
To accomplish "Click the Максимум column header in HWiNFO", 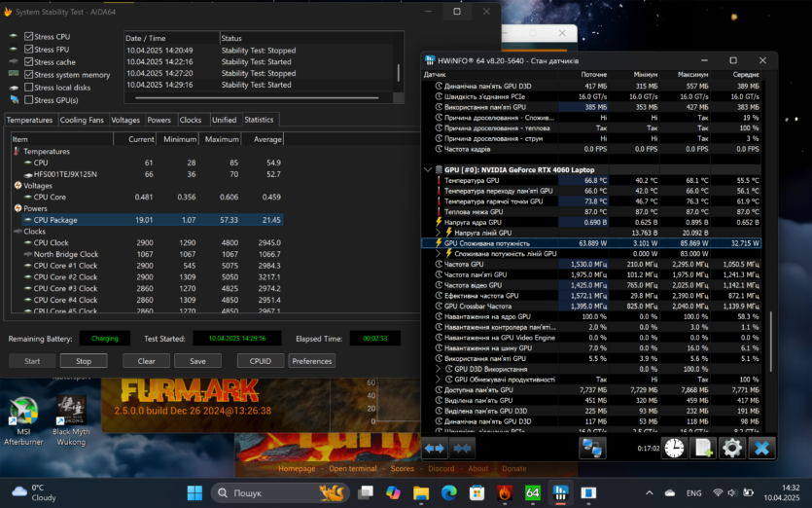I will pyautogui.click(x=692, y=75).
